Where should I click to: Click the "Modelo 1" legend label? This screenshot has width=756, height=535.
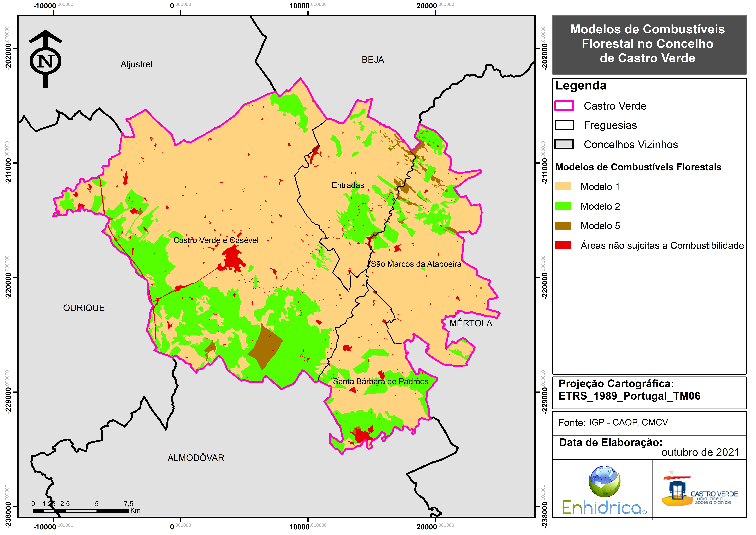pos(600,187)
